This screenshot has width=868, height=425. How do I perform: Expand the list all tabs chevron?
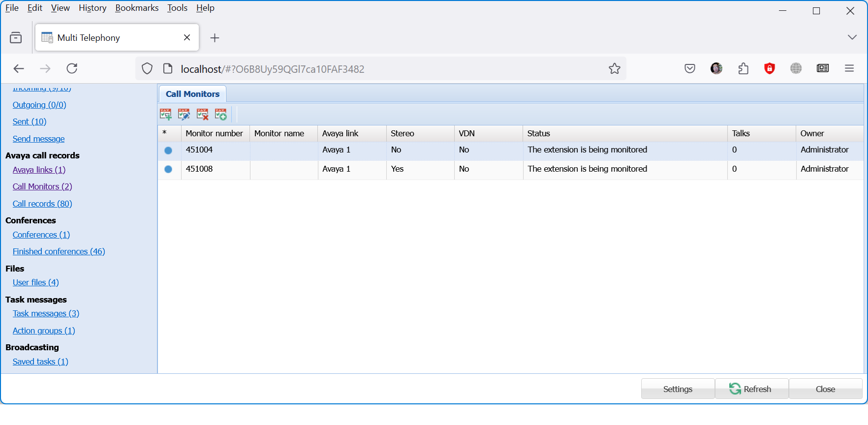coord(852,37)
